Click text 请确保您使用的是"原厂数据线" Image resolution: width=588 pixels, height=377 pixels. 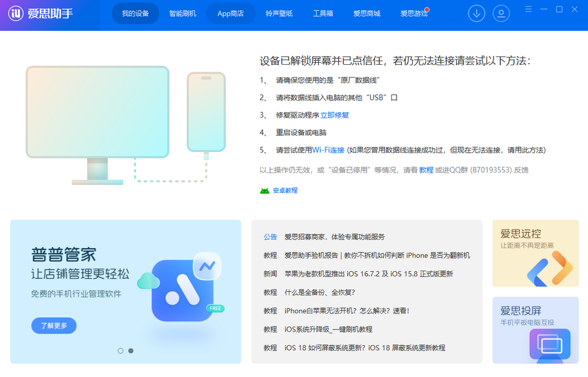[x=328, y=80]
